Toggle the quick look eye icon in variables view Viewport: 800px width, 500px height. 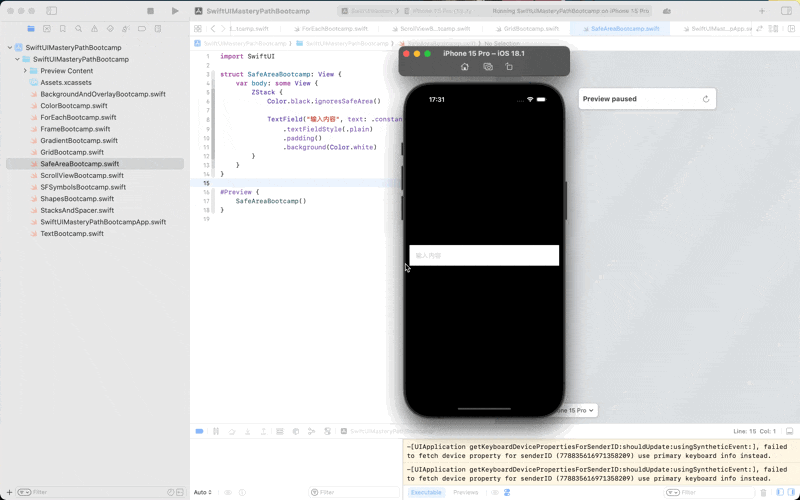coord(228,492)
